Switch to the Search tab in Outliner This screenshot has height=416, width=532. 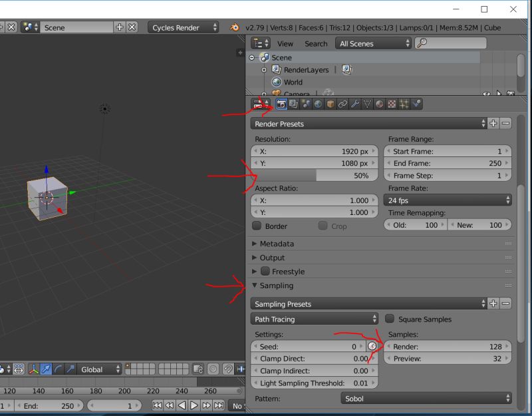[316, 43]
